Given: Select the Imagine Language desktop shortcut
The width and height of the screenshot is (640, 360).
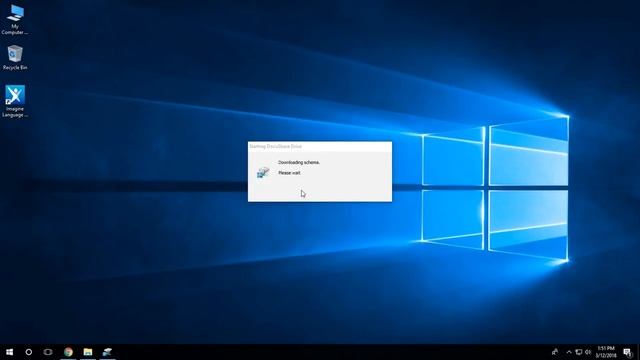Looking at the screenshot, I should pos(15,101).
